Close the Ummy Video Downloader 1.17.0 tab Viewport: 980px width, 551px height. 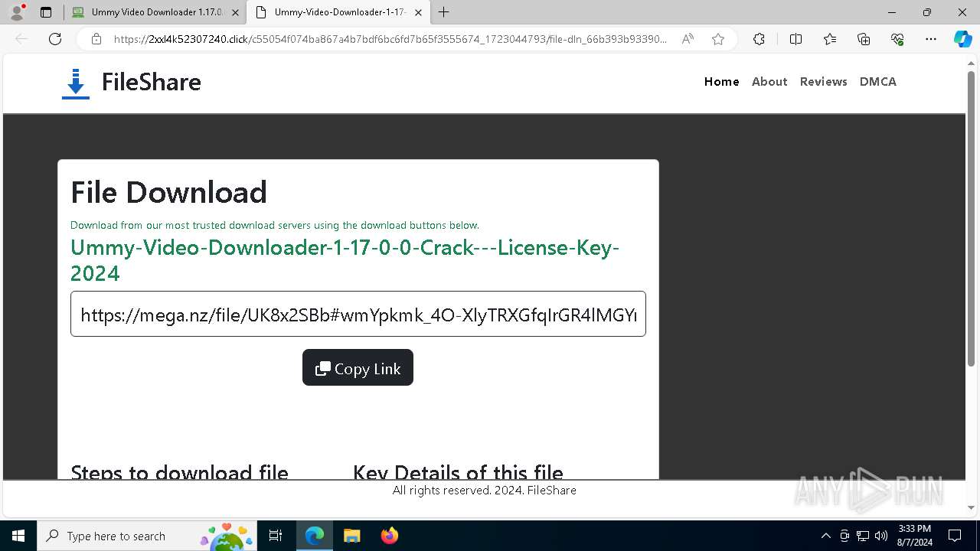point(236,12)
